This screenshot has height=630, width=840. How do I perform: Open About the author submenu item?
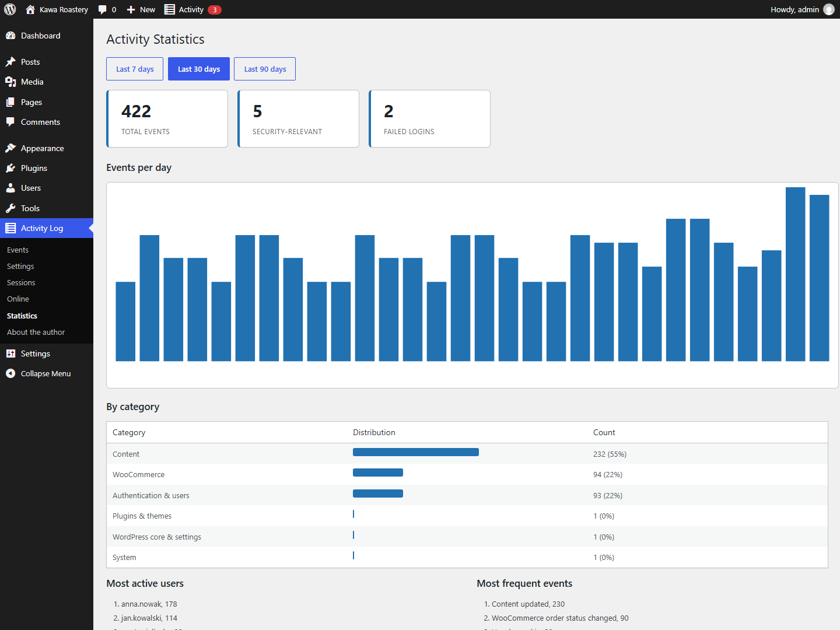[x=36, y=332]
